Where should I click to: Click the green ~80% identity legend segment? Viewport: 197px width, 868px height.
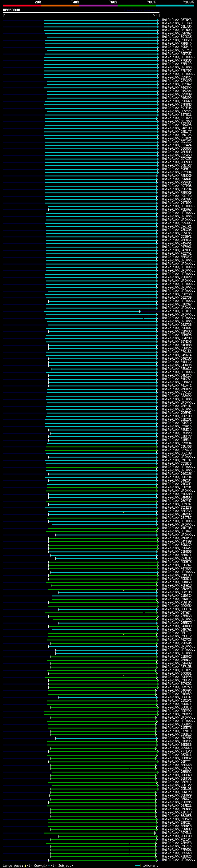pyautogui.click(x=137, y=6)
